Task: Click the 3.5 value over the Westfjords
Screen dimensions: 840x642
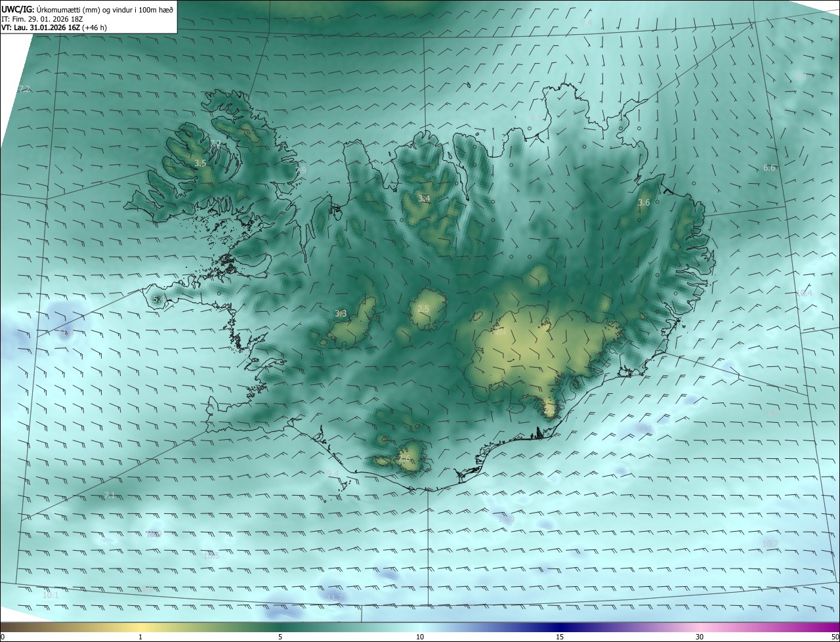Action: tap(201, 163)
